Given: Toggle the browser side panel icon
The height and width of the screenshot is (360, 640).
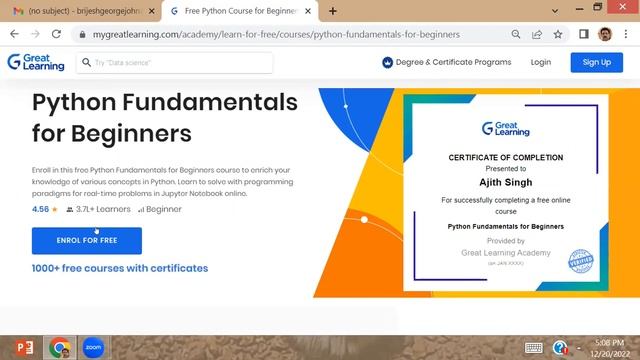Looking at the screenshot, I should pos(584,34).
